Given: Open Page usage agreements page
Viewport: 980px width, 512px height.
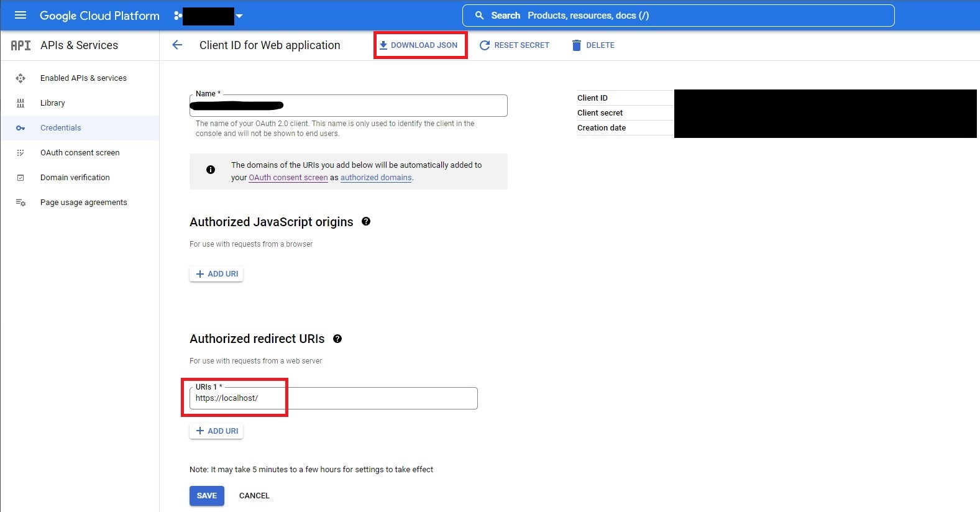Looking at the screenshot, I should coord(84,203).
